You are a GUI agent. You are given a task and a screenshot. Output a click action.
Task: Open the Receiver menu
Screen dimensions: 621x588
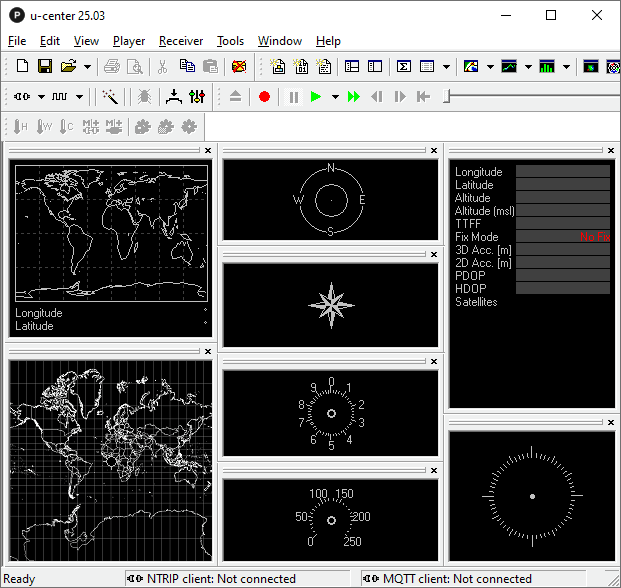180,41
